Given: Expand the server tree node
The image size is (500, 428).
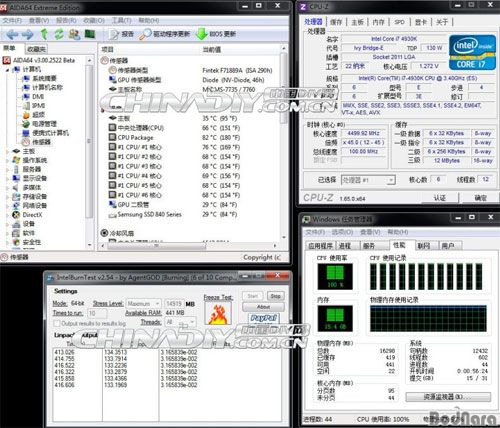Looking at the screenshot, I should [x=7, y=169].
